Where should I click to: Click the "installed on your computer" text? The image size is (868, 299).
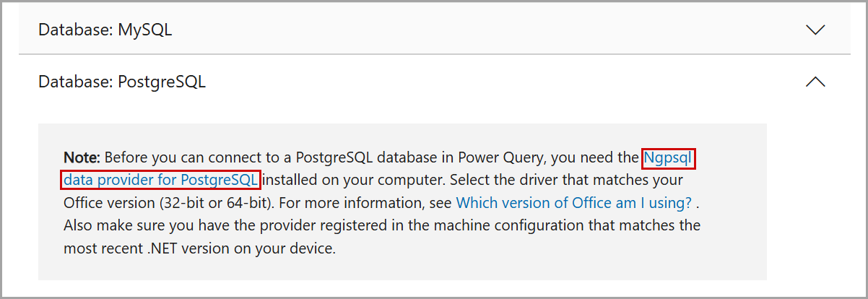pos(337,179)
